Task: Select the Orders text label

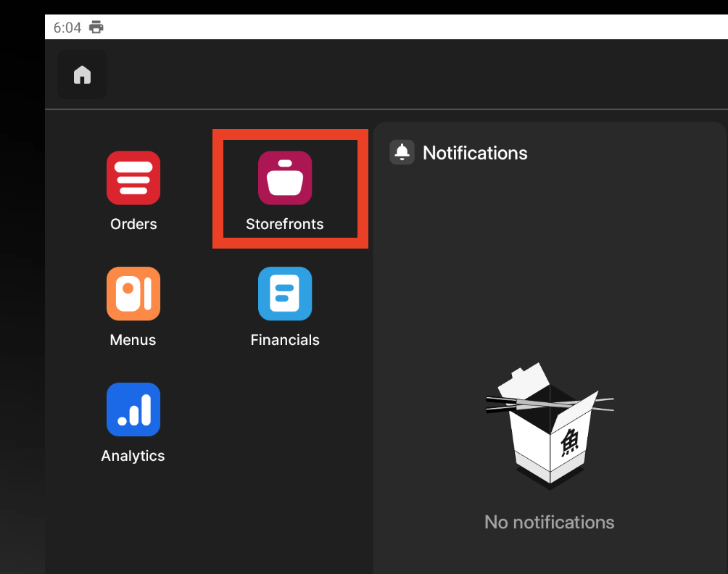Action: [x=133, y=224]
